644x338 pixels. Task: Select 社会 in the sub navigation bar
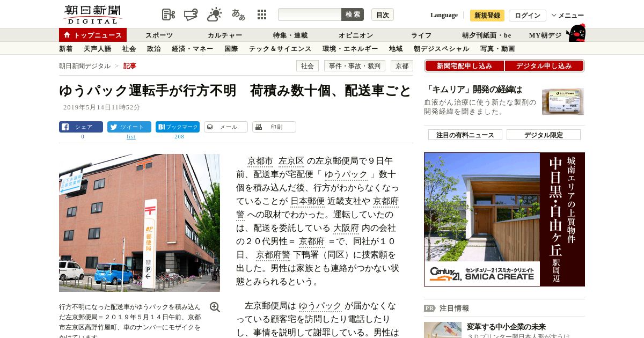point(129,49)
